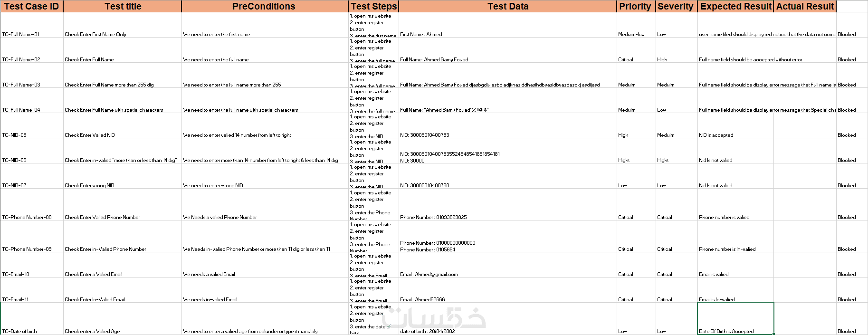Select the 'TC-NID-05' cell
Viewport: 868px width, 335px height.
pos(32,125)
